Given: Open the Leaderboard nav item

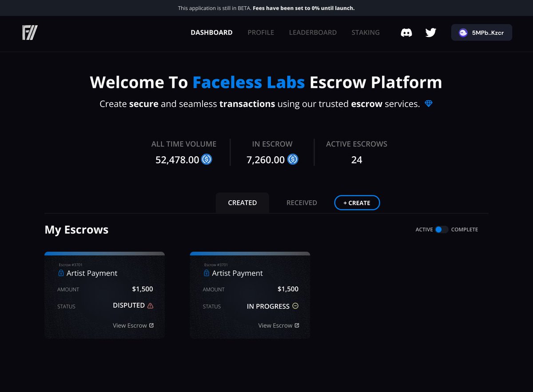Looking at the screenshot, I should 313,32.
